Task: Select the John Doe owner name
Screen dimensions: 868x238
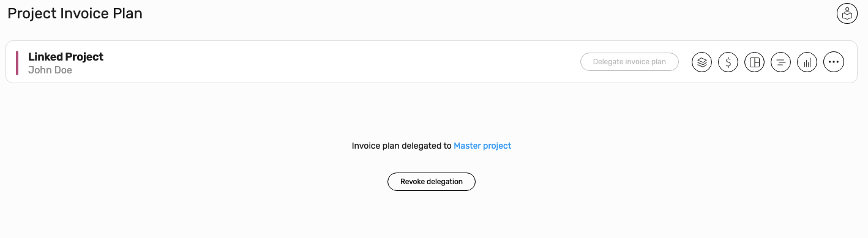Action: [50, 70]
